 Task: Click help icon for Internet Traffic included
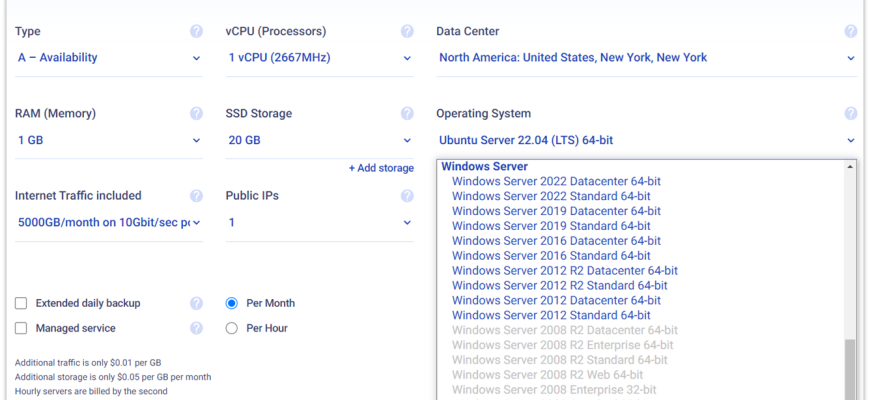[196, 196]
